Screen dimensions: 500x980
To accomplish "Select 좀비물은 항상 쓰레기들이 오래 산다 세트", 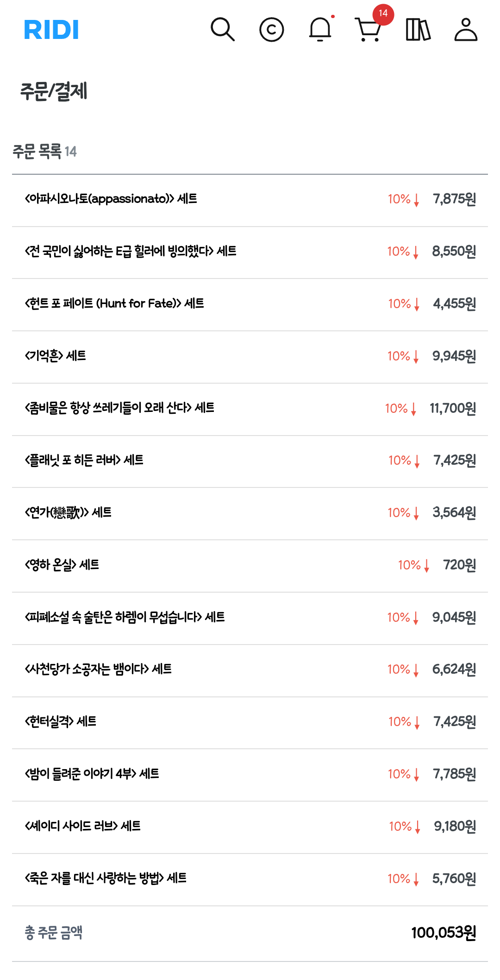I will click(x=119, y=408).
